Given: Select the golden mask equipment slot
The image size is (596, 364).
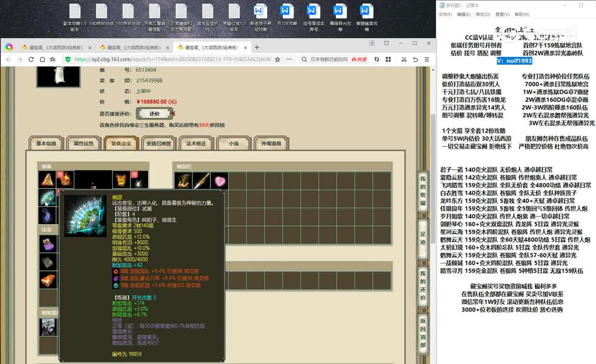Looking at the screenshot, I should click(121, 179).
